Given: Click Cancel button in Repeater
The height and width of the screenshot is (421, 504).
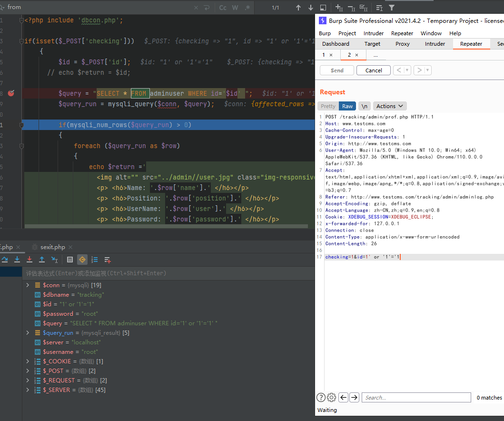Looking at the screenshot, I should [x=374, y=70].
